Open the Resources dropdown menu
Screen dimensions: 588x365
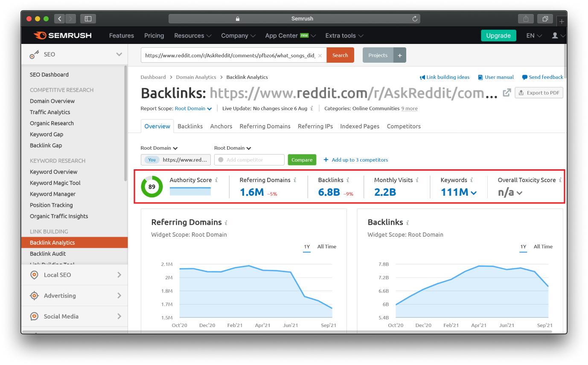point(193,35)
